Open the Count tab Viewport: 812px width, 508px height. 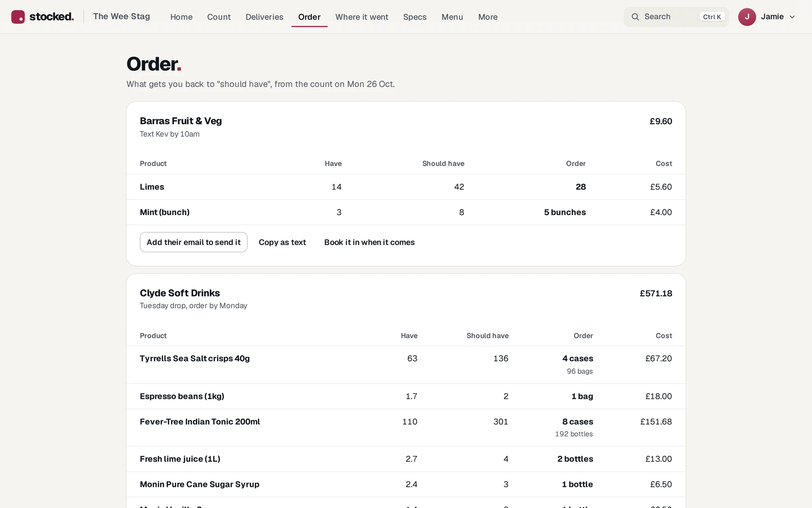219,17
